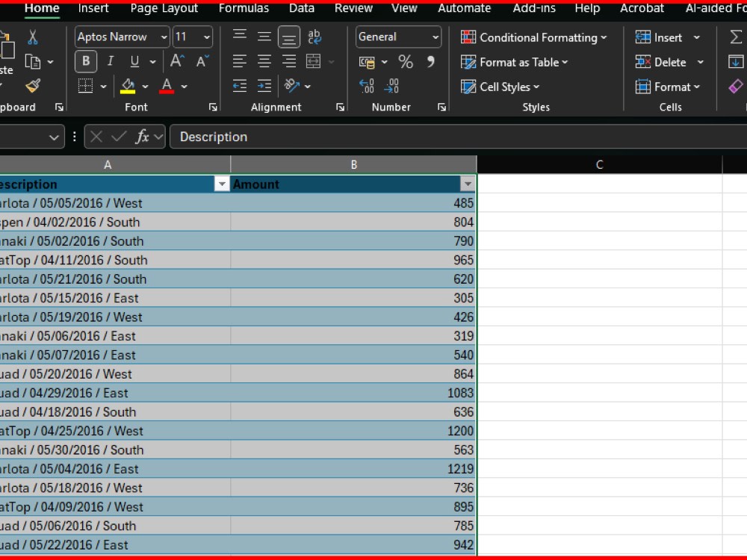Open Format cells menu
This screenshot has height=560, width=747.
tap(668, 87)
